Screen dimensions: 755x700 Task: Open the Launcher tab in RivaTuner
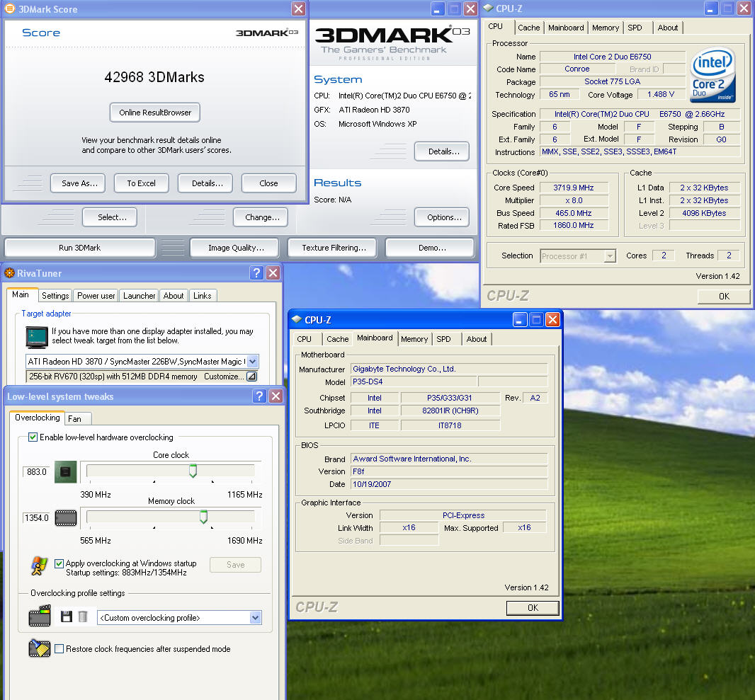[x=139, y=295]
